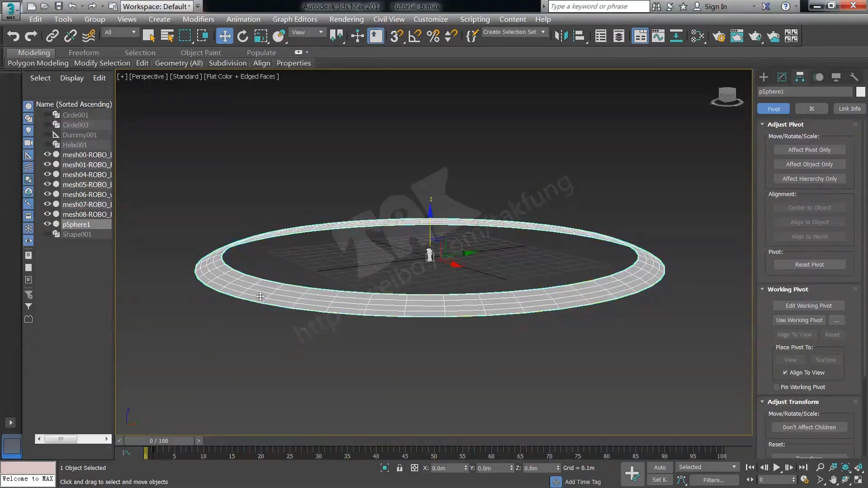Activate Select and Move tool
Viewport: 868px width, 488px height.
[225, 36]
